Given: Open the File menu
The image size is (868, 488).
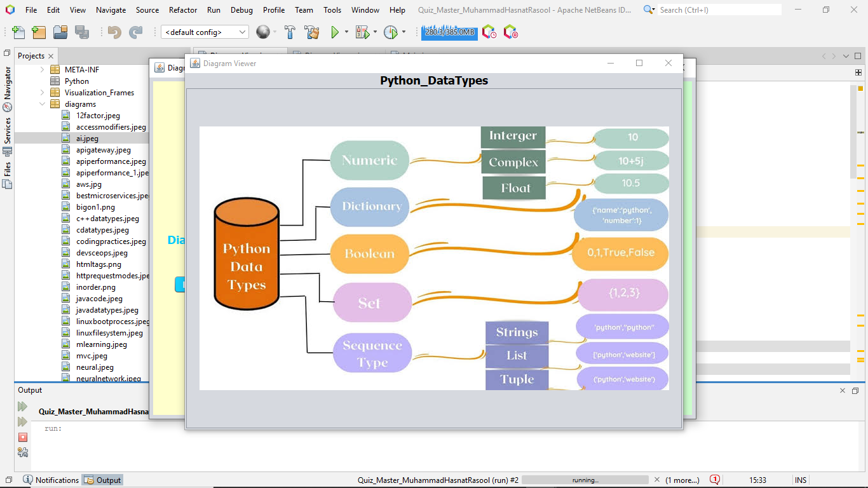Looking at the screenshot, I should click(31, 10).
